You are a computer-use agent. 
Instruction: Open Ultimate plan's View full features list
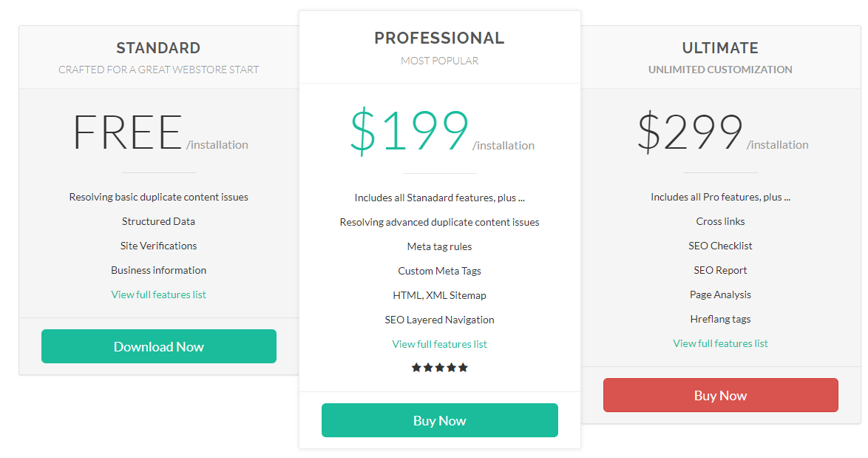click(720, 343)
